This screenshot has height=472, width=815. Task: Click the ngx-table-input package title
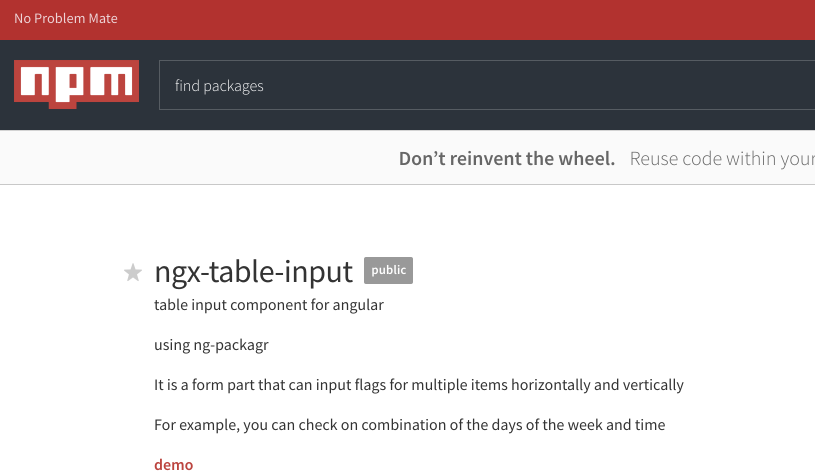[x=254, y=271]
